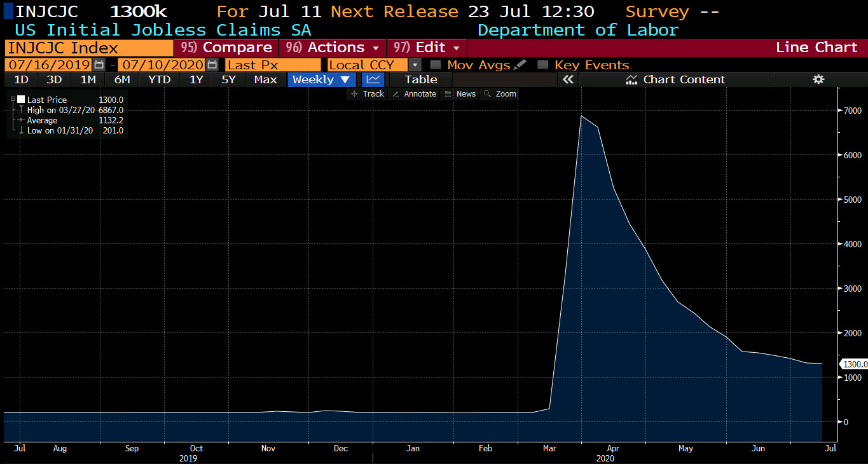The width and height of the screenshot is (868, 464).
Task: Click the Local CCY currency field
Action: tap(368, 65)
